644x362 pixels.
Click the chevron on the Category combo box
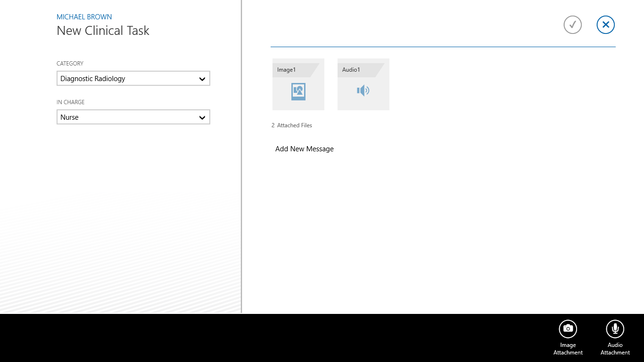(203, 78)
